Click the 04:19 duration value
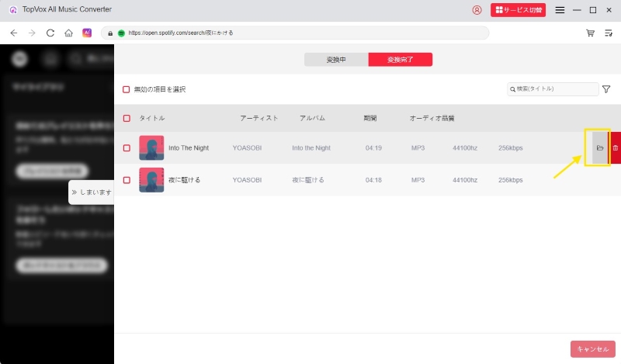This screenshot has height=364, width=621. click(x=373, y=147)
